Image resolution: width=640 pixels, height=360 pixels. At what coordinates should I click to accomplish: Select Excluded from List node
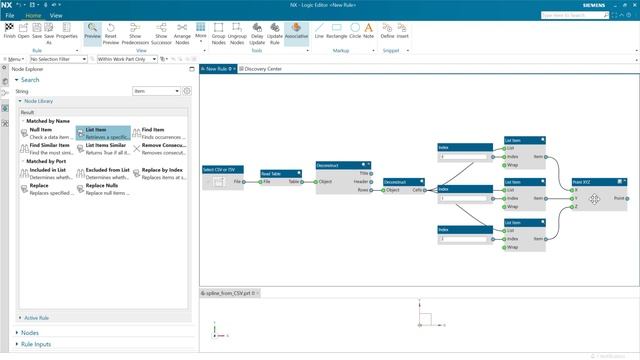click(103, 173)
